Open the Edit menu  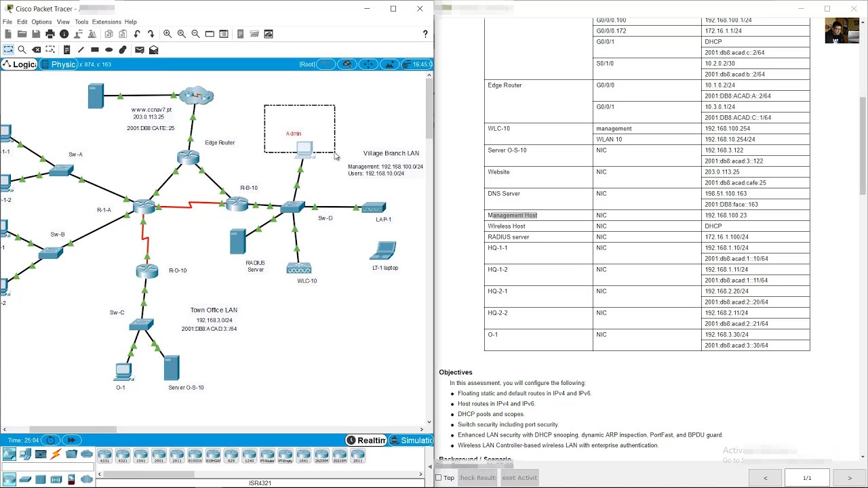click(22, 22)
